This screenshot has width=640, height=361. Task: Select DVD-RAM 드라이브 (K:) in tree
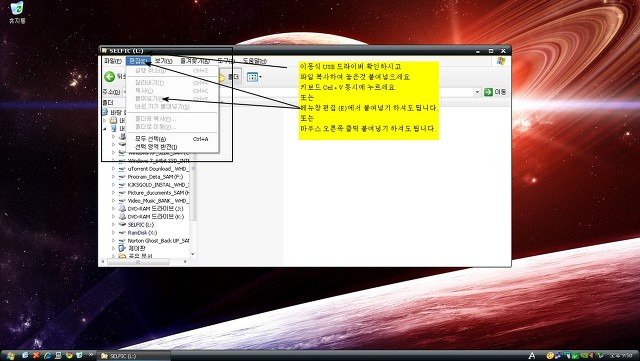click(x=156, y=217)
